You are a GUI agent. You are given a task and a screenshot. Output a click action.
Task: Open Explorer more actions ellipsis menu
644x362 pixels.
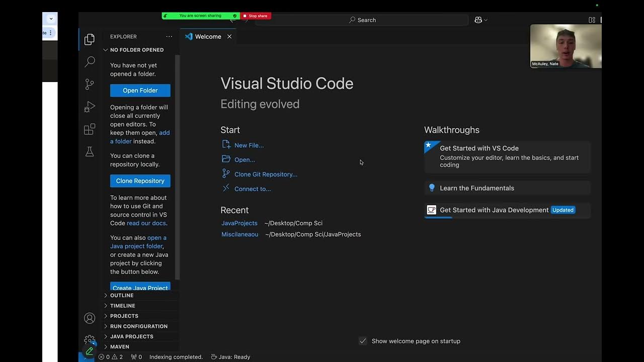[169, 37]
